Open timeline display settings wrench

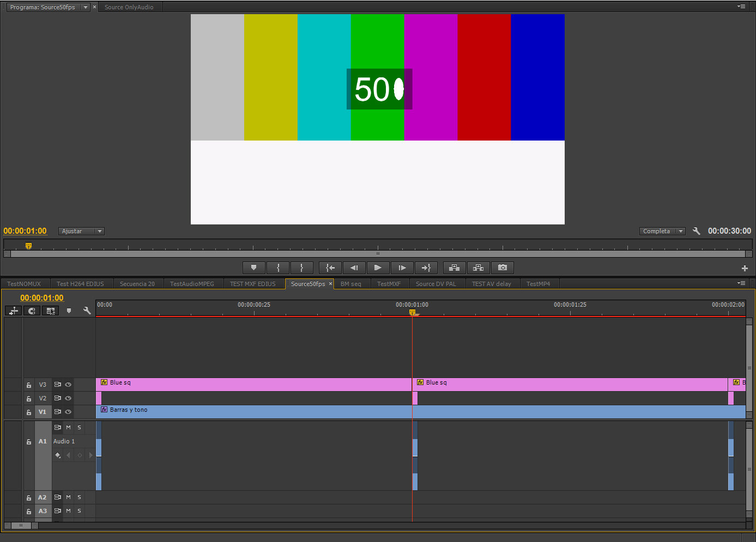click(x=87, y=310)
